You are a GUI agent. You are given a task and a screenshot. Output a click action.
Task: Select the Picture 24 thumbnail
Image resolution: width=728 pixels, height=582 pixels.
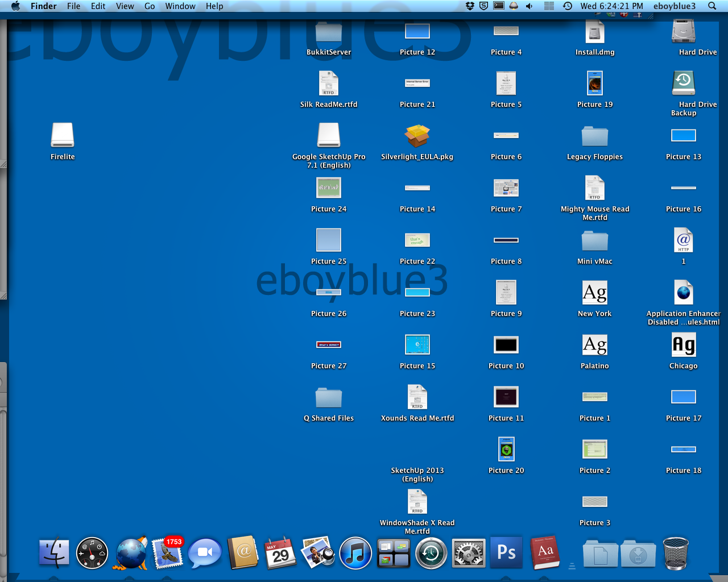click(x=329, y=188)
